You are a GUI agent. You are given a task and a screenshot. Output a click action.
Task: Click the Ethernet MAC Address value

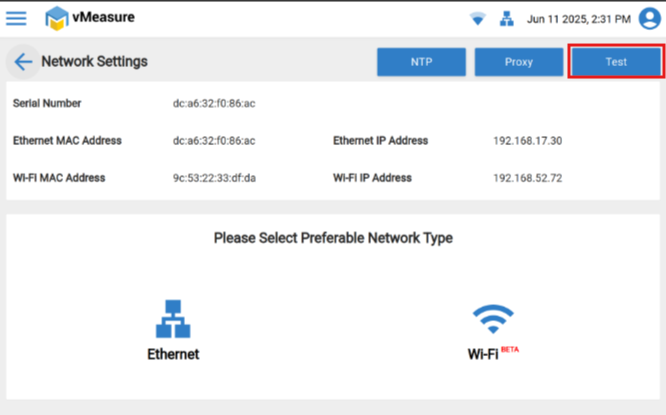(214, 141)
